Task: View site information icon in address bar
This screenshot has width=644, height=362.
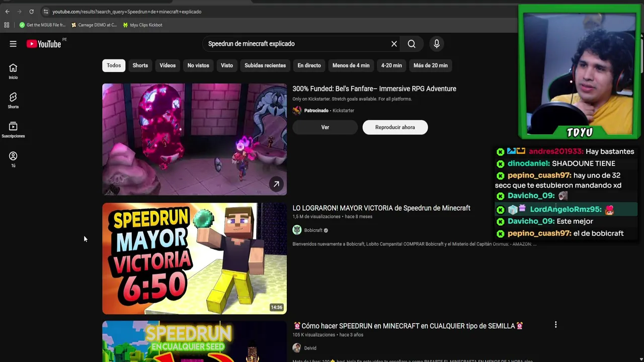Action: tap(45, 12)
